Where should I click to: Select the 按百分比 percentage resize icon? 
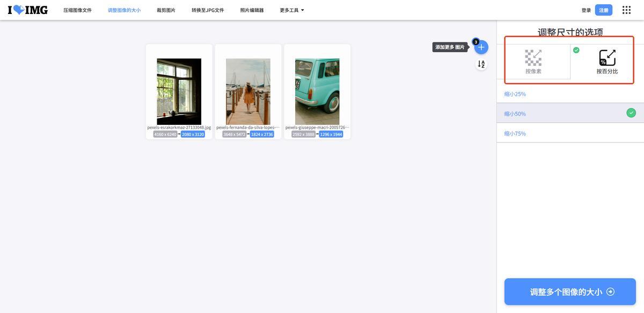(x=607, y=57)
